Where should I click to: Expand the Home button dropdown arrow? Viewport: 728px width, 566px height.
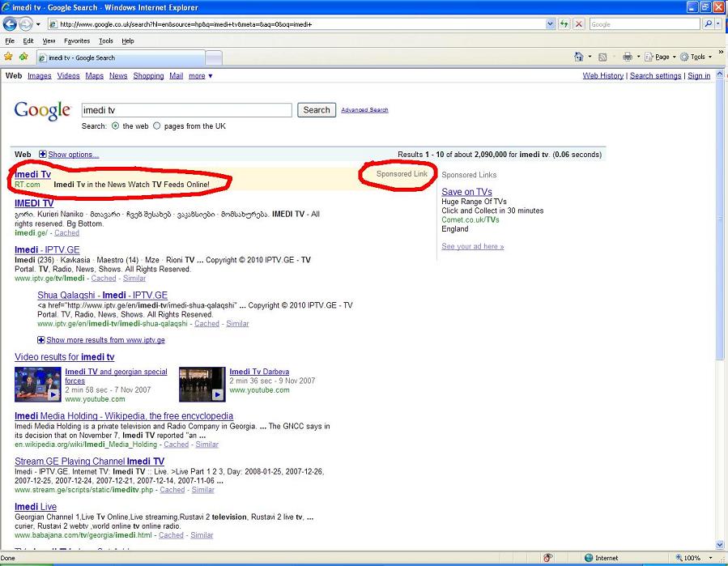[x=590, y=57]
